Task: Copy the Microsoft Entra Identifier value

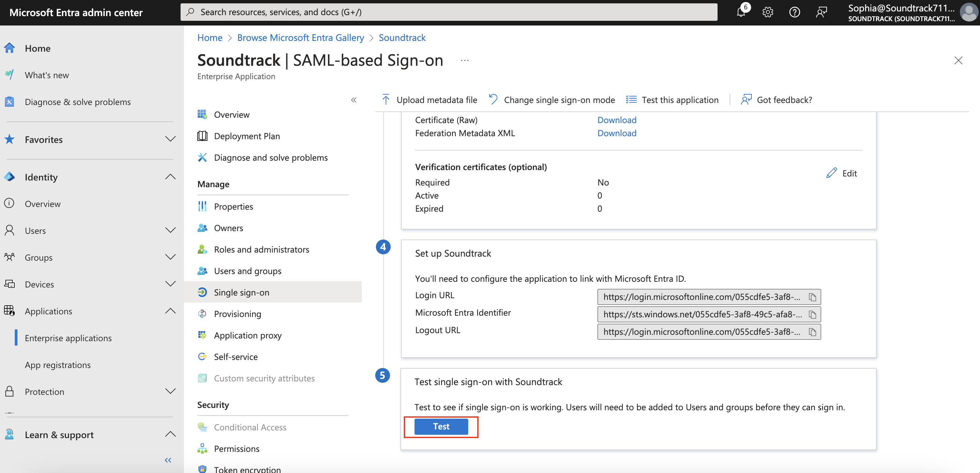Action: coord(812,314)
